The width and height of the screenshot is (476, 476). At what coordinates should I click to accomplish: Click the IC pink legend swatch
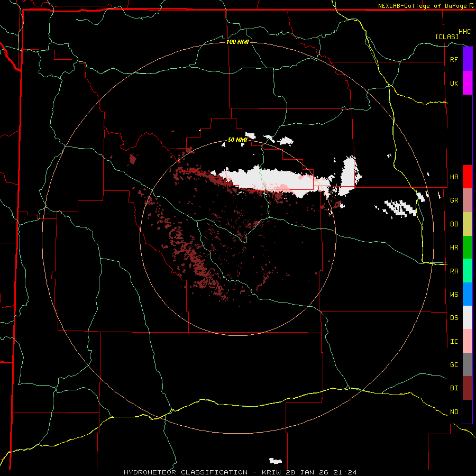tap(467, 341)
